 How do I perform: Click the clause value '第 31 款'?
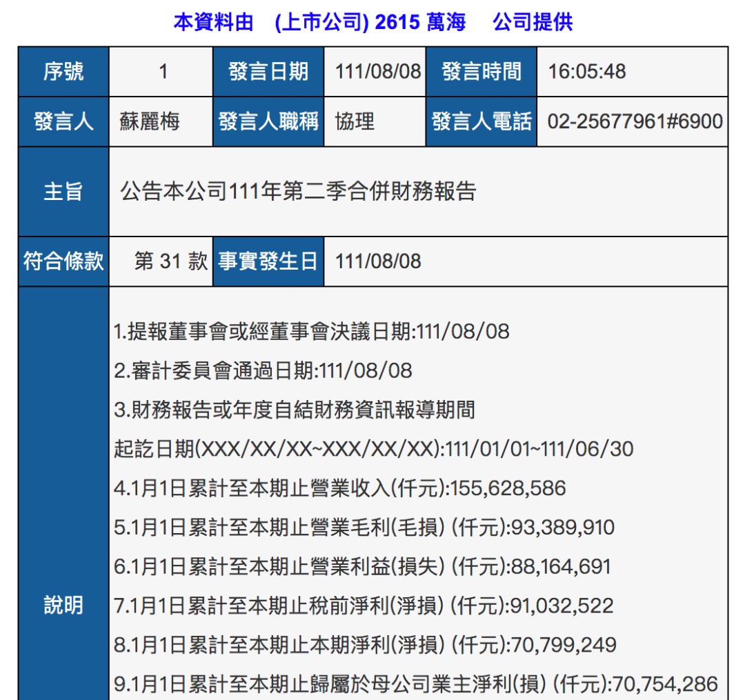171,261
